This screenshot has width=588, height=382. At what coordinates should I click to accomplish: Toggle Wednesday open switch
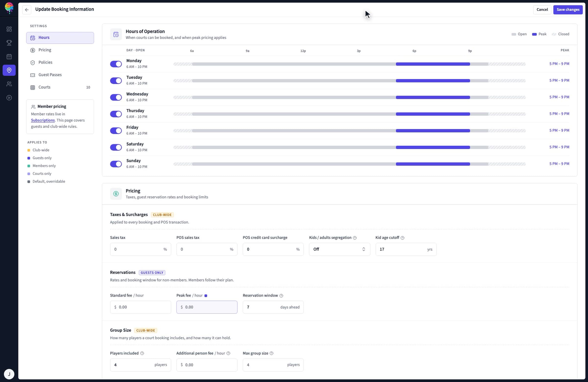[x=116, y=97]
